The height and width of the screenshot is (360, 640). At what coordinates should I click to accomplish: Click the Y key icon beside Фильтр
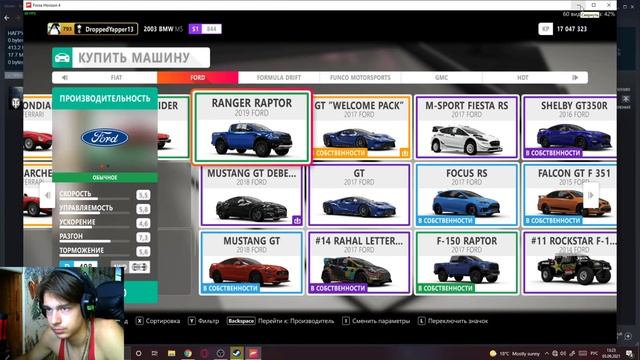[191, 321]
